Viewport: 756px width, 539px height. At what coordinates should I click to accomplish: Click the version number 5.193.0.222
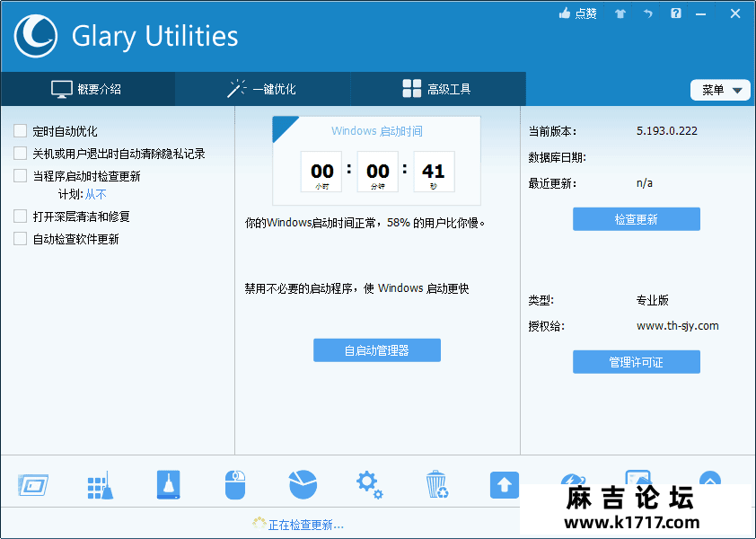pyautogui.click(x=667, y=131)
